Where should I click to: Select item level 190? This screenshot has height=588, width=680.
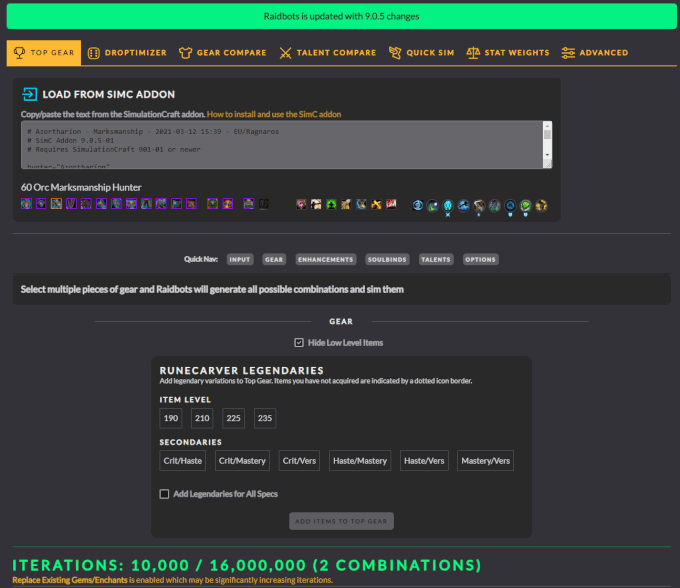click(x=170, y=418)
